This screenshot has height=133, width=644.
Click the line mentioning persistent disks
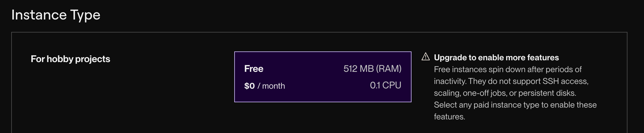click(505, 93)
